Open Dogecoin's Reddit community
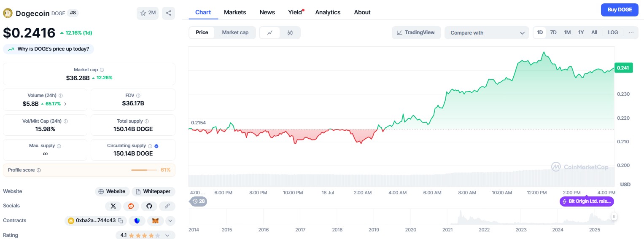This screenshot has height=239, width=644. click(131, 206)
